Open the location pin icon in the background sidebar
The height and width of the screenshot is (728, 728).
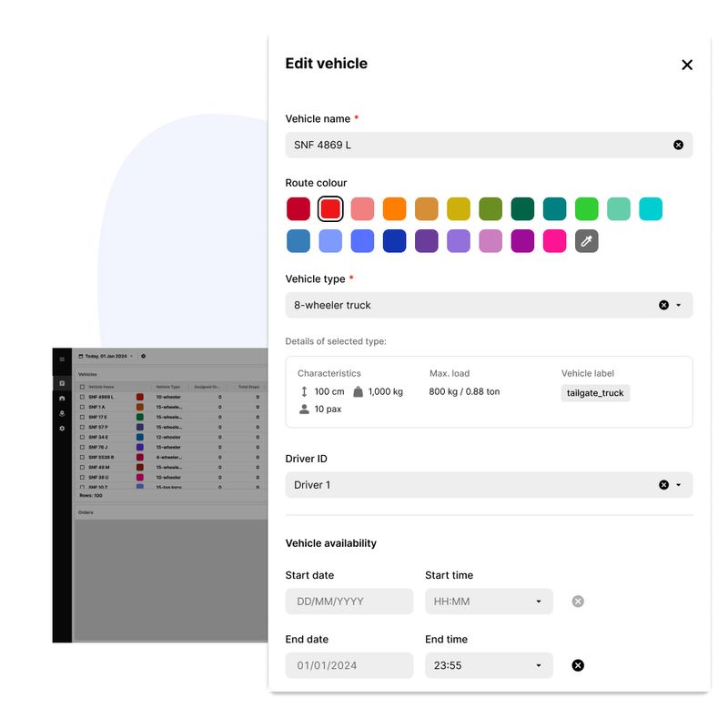click(x=62, y=413)
